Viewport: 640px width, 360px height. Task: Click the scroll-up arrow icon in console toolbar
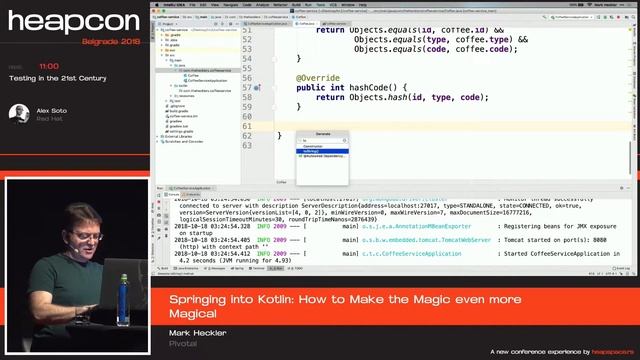coord(166,202)
